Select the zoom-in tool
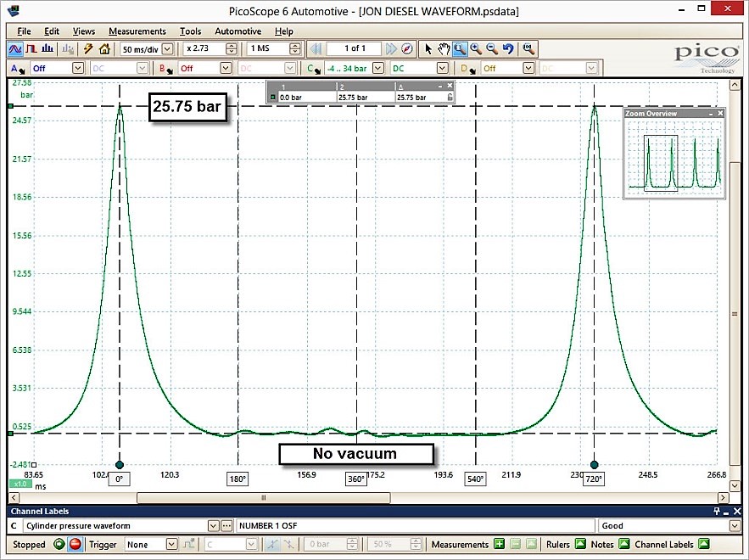749x560 pixels. [x=476, y=48]
